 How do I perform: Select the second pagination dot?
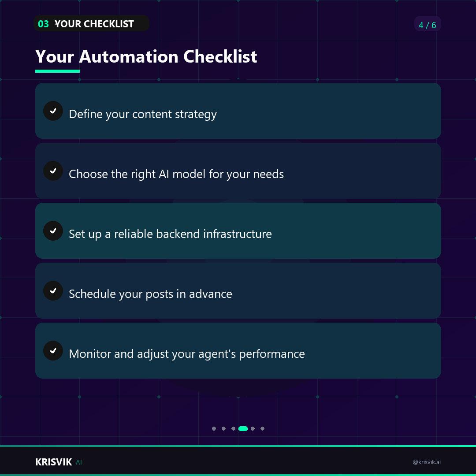[224, 429]
